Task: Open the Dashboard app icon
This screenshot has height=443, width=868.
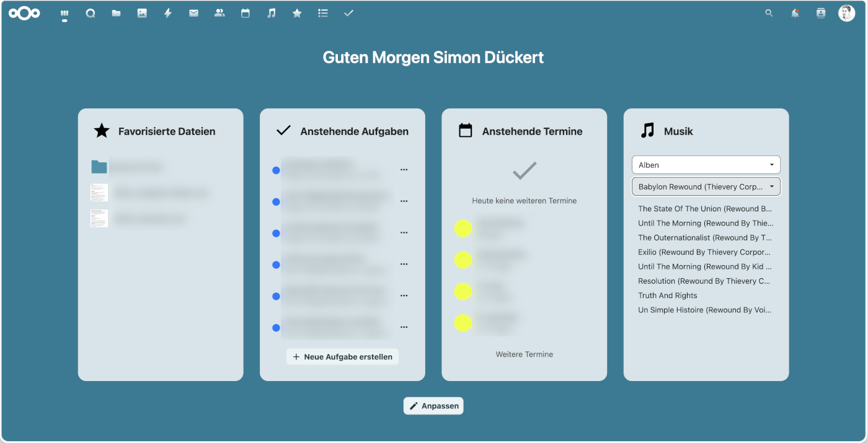Action: [64, 13]
